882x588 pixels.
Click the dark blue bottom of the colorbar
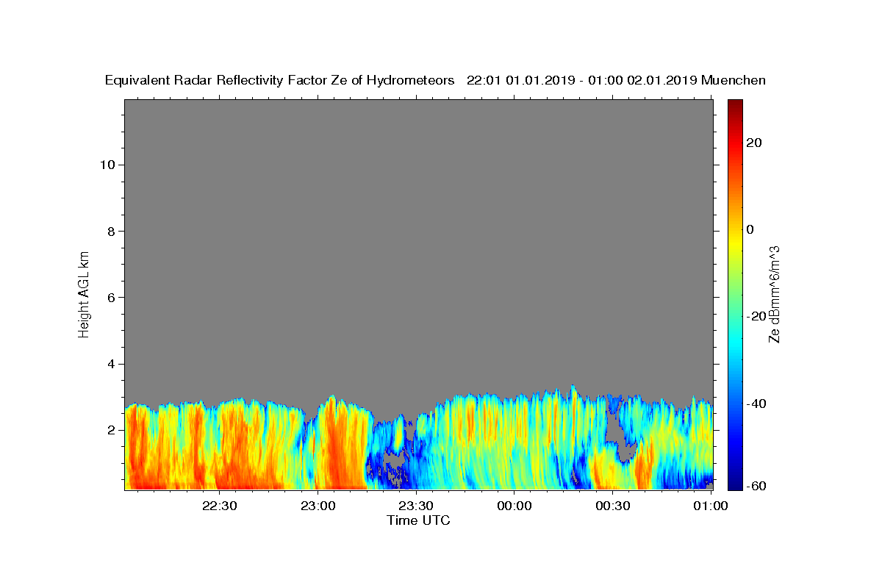734,481
